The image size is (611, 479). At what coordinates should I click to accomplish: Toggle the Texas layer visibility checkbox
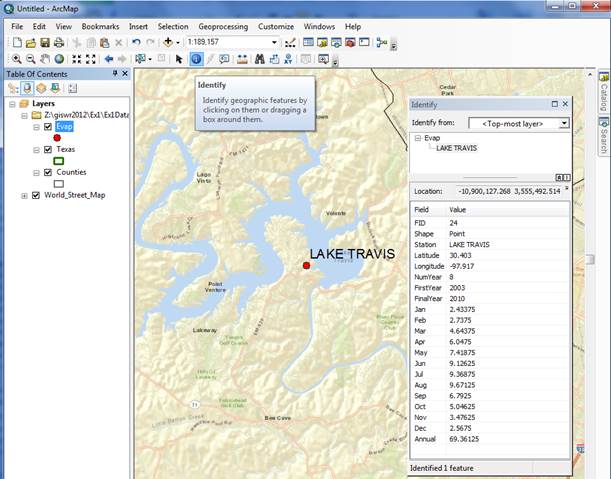click(47, 150)
